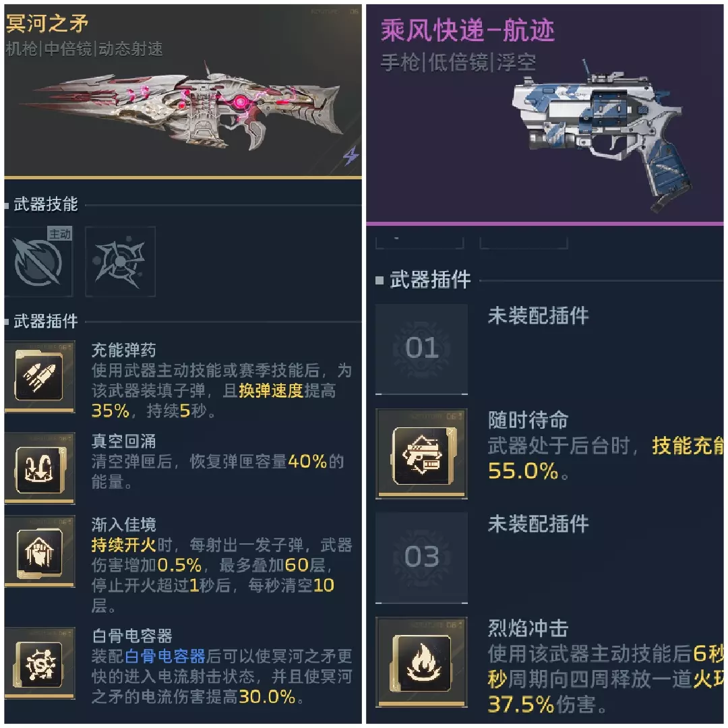The width and height of the screenshot is (728, 728).
Task: Open the 充能弹药 rocket plugin icon
Action: [40, 376]
